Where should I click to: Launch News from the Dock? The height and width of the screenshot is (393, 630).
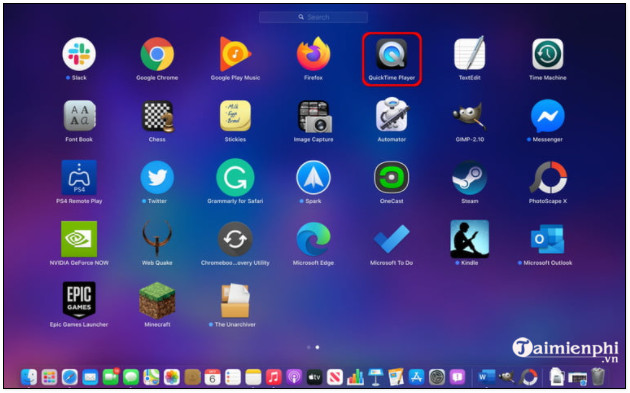(x=335, y=377)
